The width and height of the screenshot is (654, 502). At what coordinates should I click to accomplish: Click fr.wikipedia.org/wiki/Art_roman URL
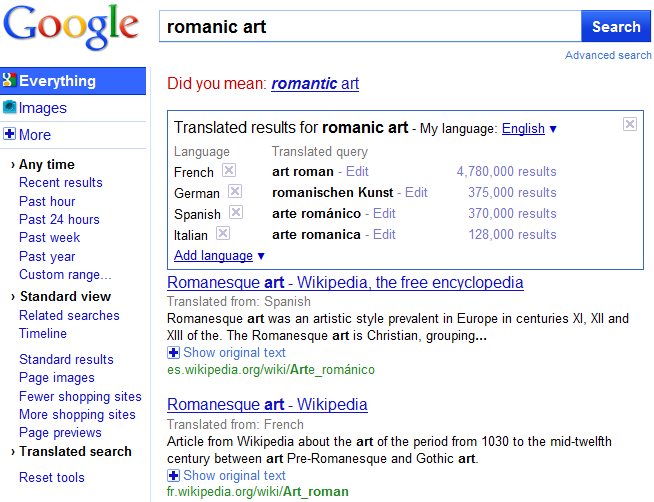click(x=258, y=492)
